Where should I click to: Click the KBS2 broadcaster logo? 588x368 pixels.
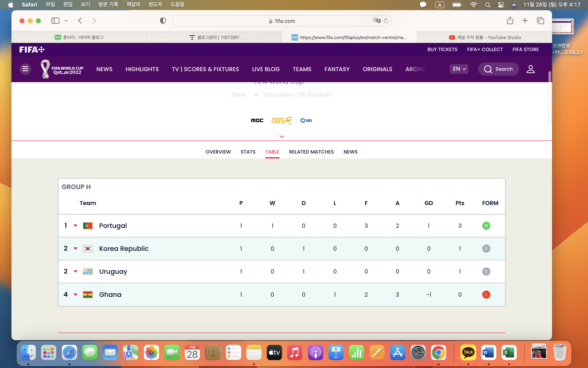(282, 120)
